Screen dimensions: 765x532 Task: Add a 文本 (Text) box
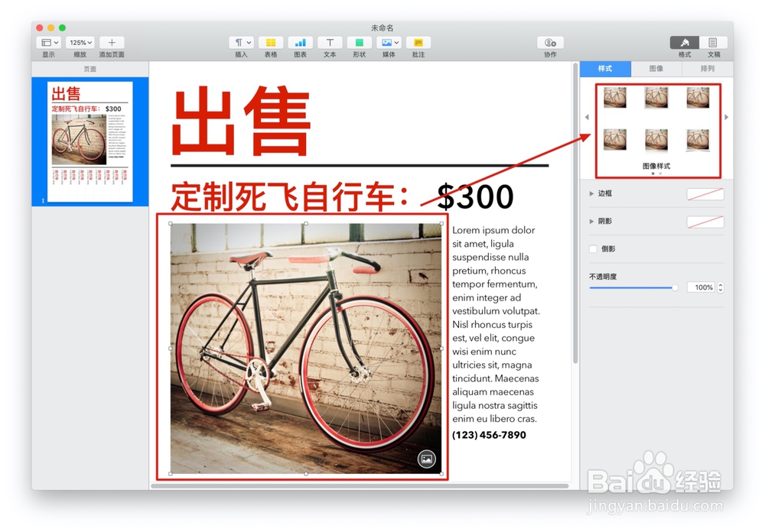(329, 43)
